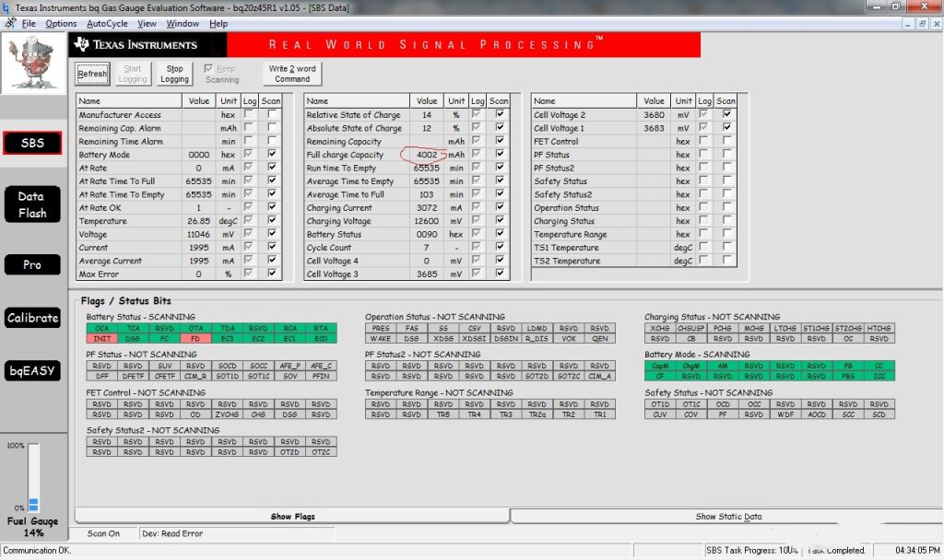
Task: Click the CapM flag in Battery Mode
Action: coord(660,366)
